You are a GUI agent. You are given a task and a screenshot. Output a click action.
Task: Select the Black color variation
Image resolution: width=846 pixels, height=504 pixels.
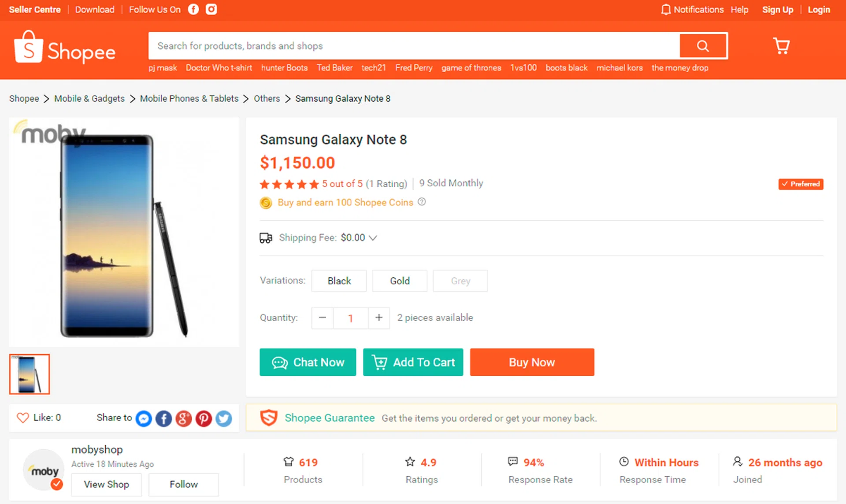point(339,281)
